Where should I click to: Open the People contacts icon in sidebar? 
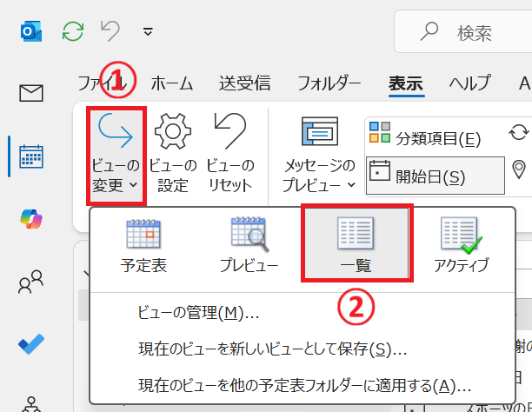pos(31,282)
